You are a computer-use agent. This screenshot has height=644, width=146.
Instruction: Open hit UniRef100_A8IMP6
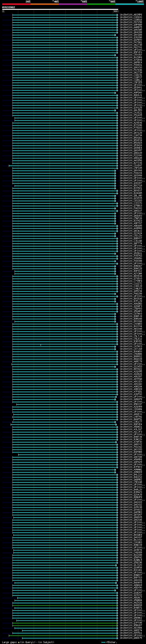click(x=131, y=15)
